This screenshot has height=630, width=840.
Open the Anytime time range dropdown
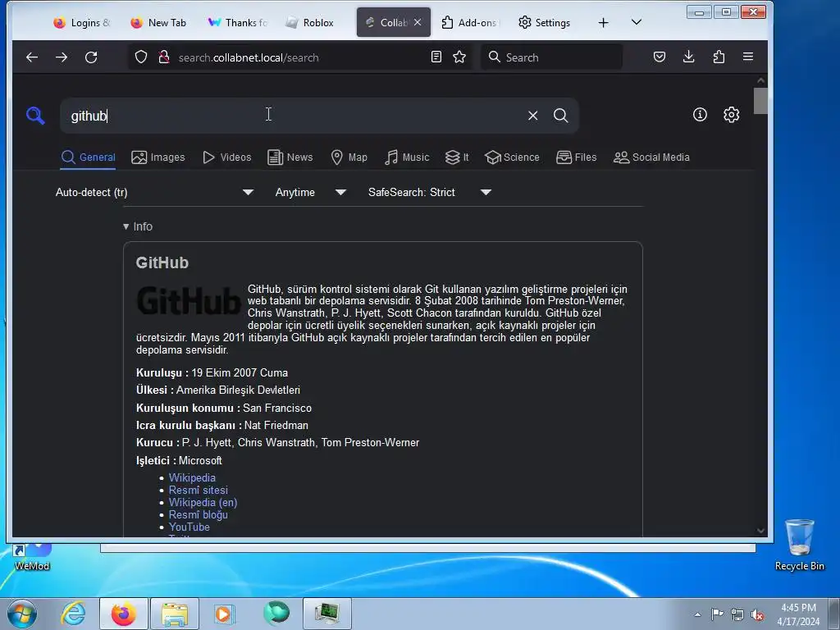point(310,192)
